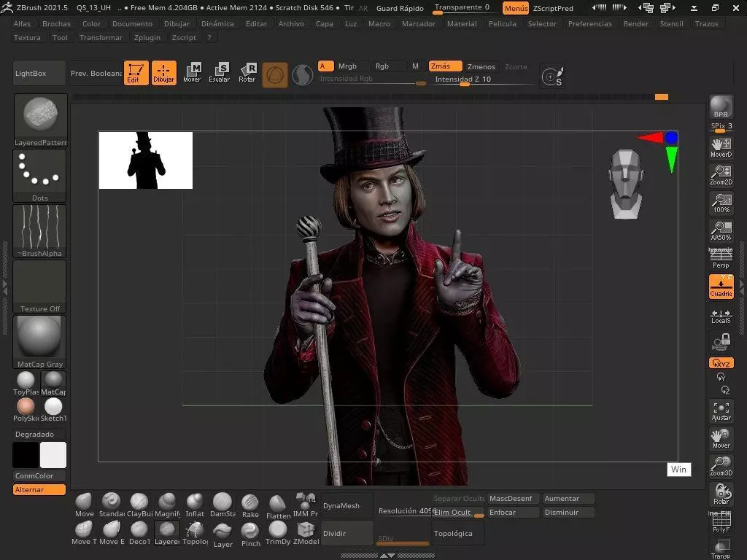Activate the Rotar rotate tool
This screenshot has width=747, height=560.
pos(247,72)
